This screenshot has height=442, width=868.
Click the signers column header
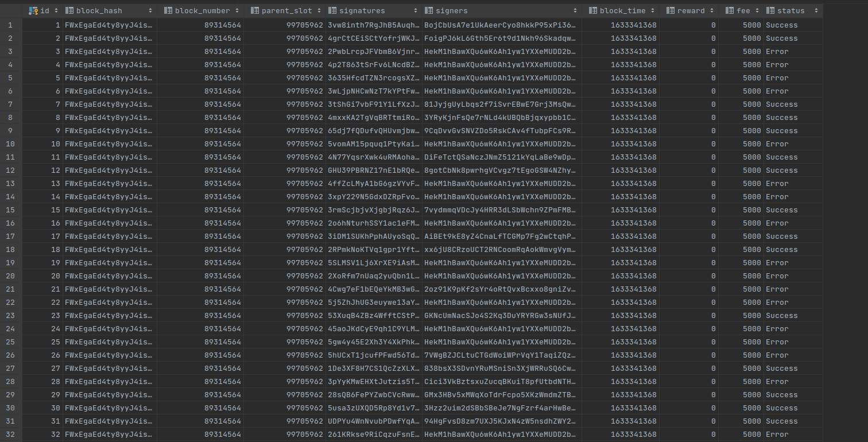(454, 10)
